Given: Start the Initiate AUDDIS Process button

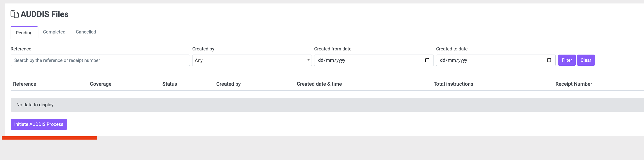Looking at the screenshot, I should click(x=39, y=124).
